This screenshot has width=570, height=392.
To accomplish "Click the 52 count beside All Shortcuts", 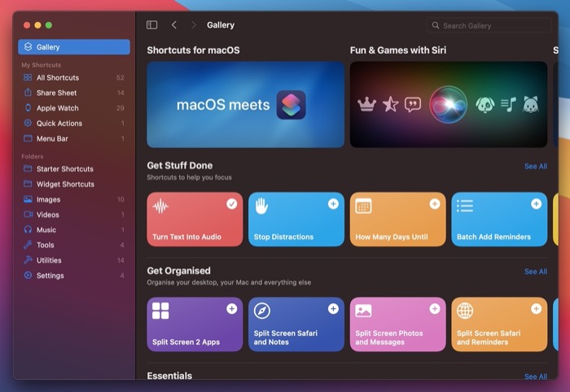I will point(121,78).
